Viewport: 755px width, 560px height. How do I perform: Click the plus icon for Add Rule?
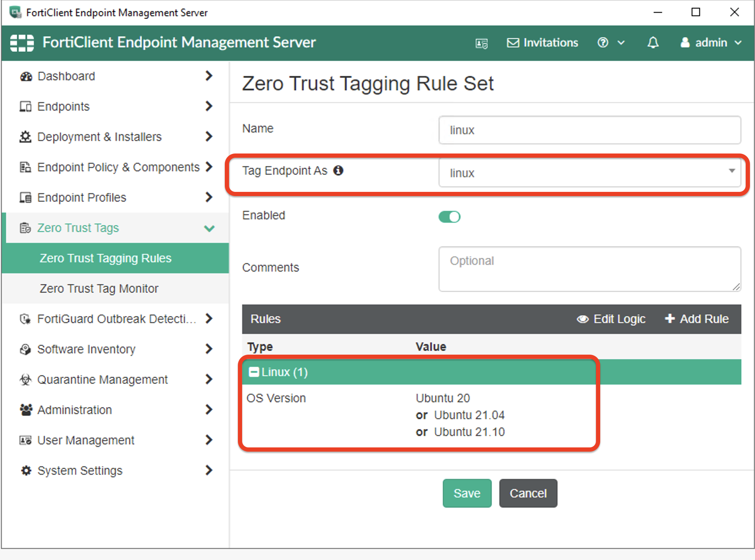tap(670, 319)
